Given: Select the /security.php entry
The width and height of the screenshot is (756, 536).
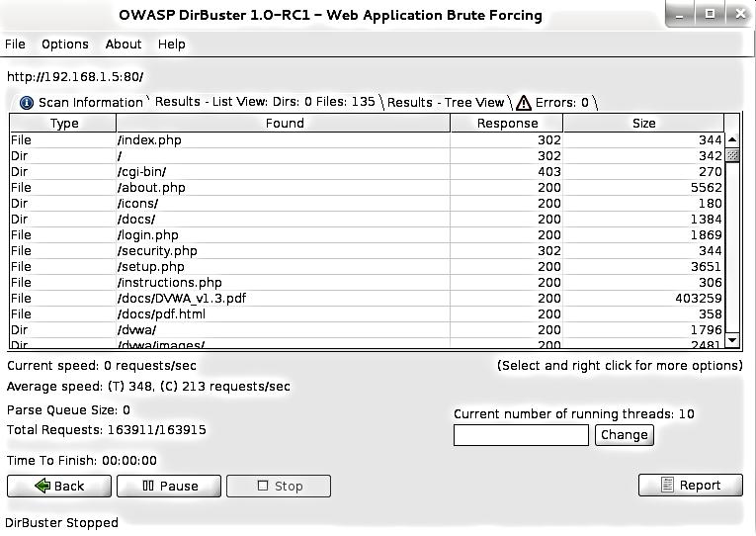Looking at the screenshot, I should point(367,251).
